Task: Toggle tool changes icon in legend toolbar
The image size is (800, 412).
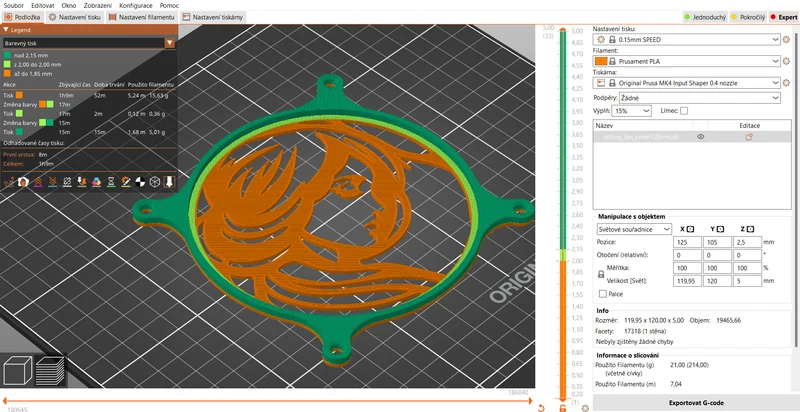Action: pyautogui.click(x=82, y=182)
